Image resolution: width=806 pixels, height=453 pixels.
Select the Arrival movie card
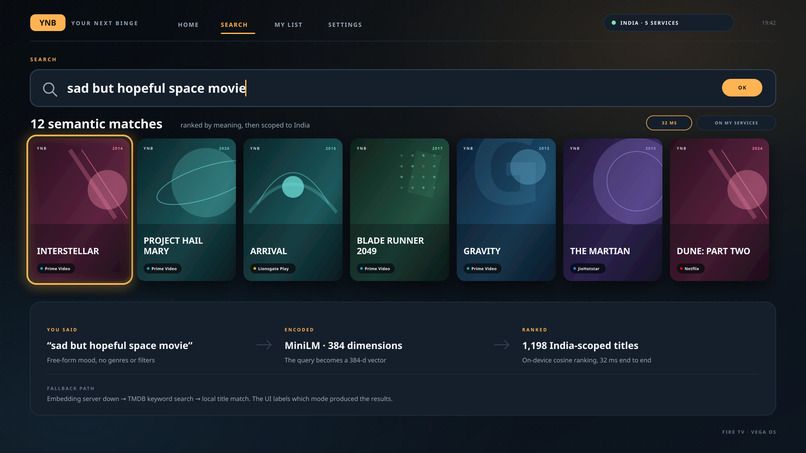[x=293, y=210]
